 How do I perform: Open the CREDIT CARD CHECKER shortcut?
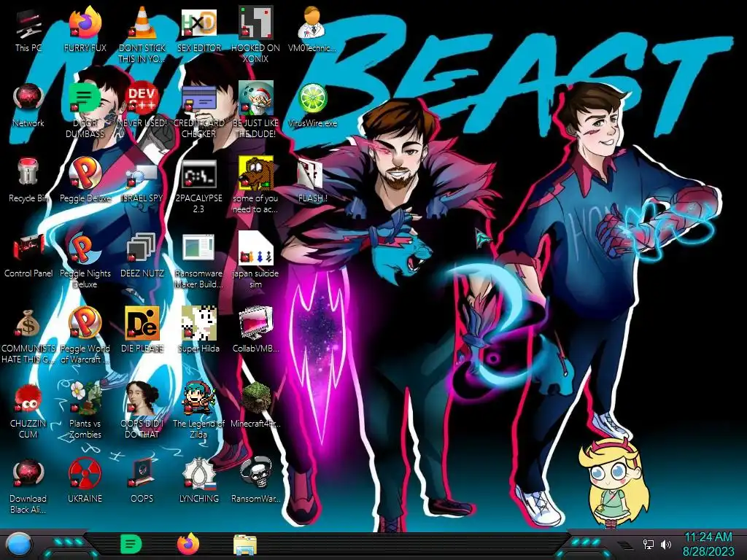point(198,98)
